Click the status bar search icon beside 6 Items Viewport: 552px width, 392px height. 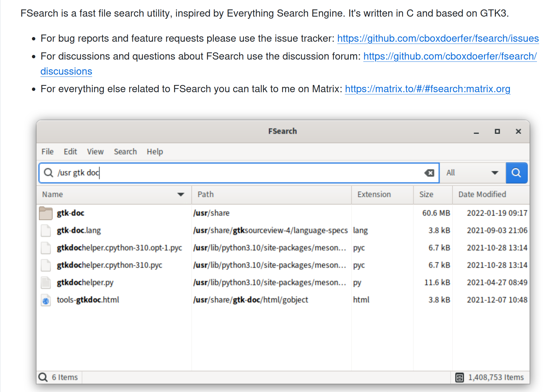(x=43, y=377)
